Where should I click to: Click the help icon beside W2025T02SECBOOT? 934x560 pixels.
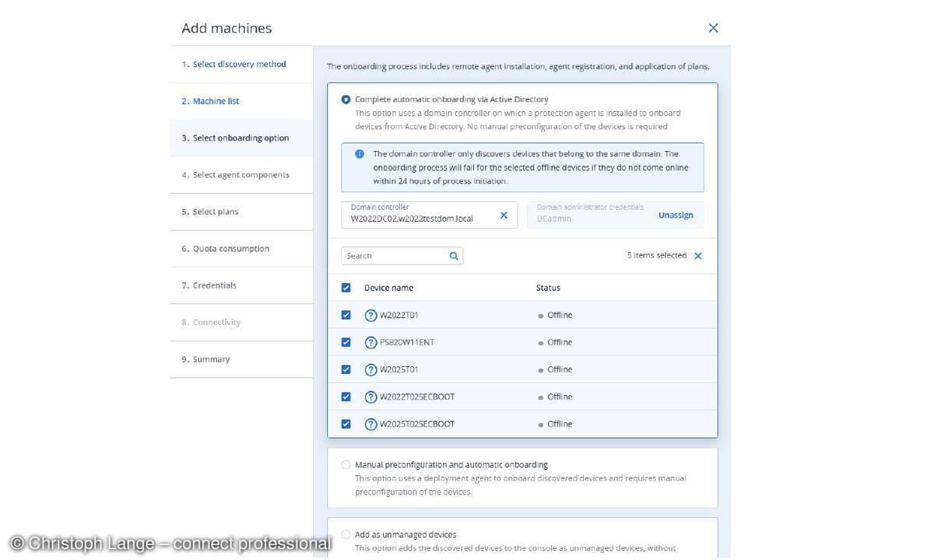coord(370,424)
